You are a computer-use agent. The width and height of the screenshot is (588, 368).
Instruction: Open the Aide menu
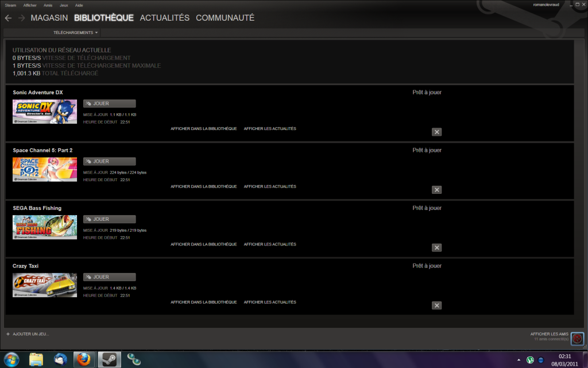[x=79, y=5]
